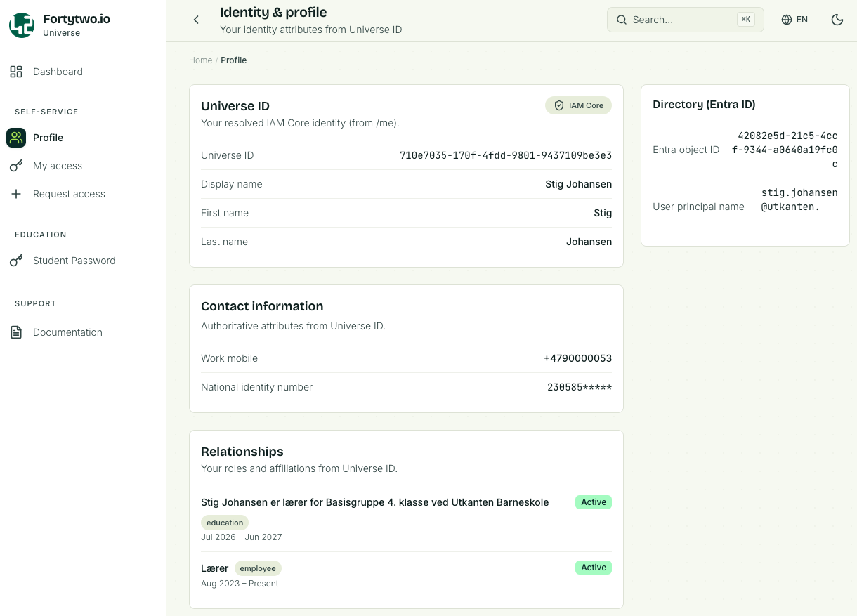
Task: Open Student Password page
Action: click(83, 261)
